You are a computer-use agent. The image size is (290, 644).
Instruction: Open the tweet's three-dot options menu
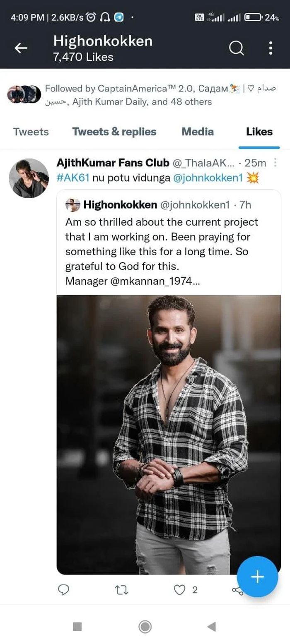pos(276,163)
